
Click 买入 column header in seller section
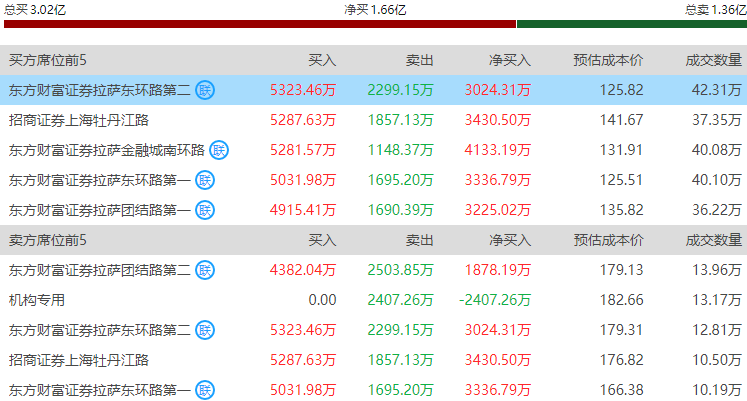click(322, 240)
